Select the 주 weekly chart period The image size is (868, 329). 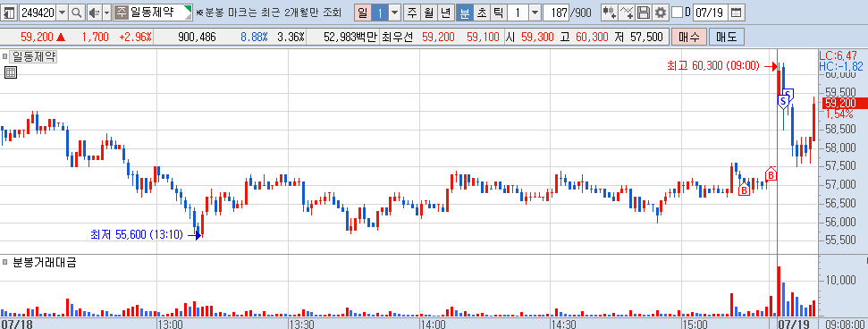(412, 13)
